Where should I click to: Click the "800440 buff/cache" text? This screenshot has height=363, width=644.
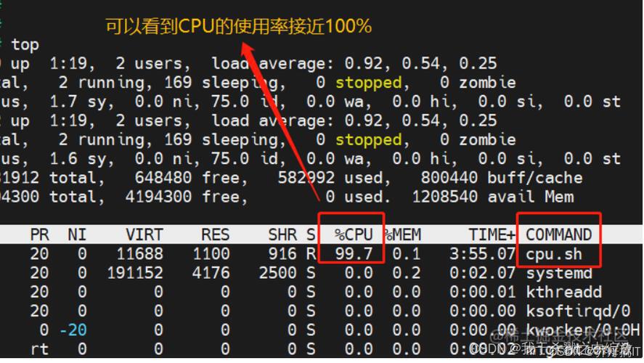click(501, 178)
